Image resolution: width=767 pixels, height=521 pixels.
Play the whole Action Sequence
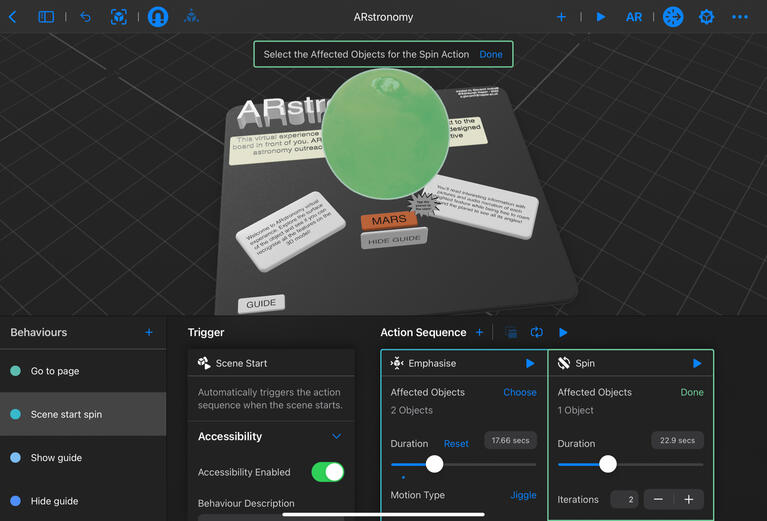point(563,332)
